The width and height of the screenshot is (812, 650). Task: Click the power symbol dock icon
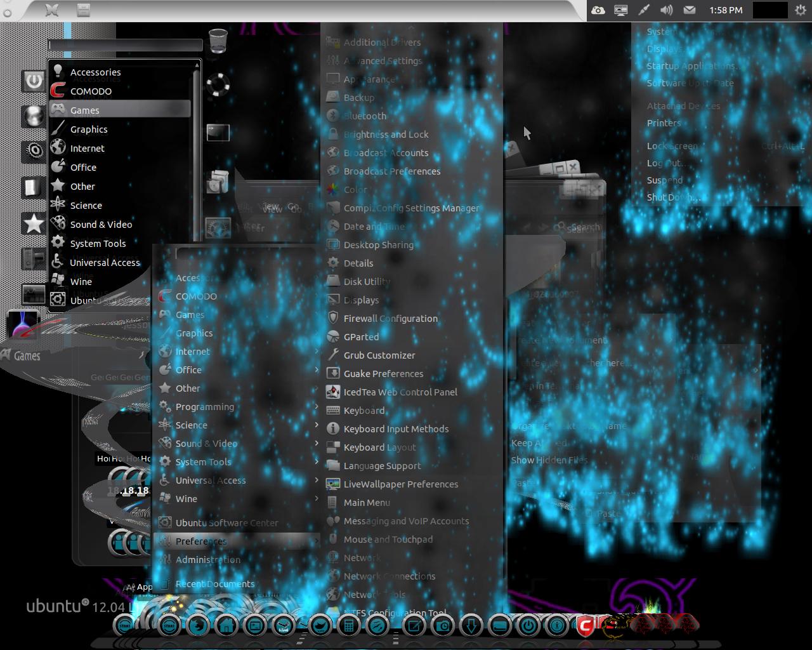[528, 626]
